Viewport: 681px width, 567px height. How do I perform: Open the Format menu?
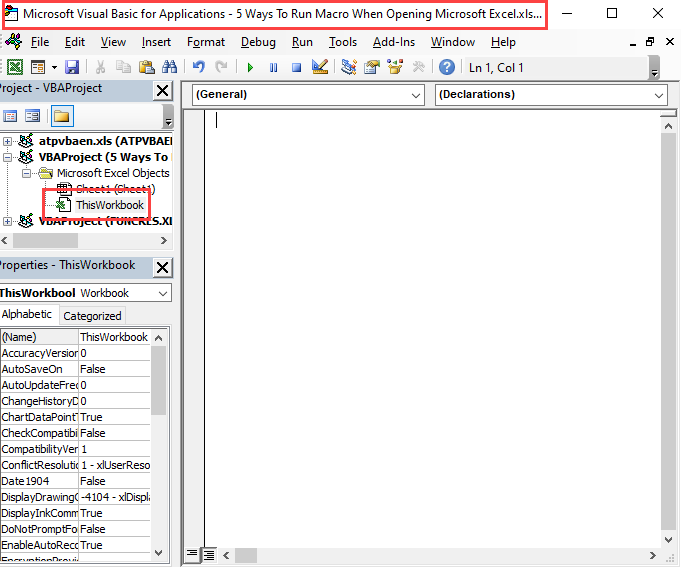point(206,42)
